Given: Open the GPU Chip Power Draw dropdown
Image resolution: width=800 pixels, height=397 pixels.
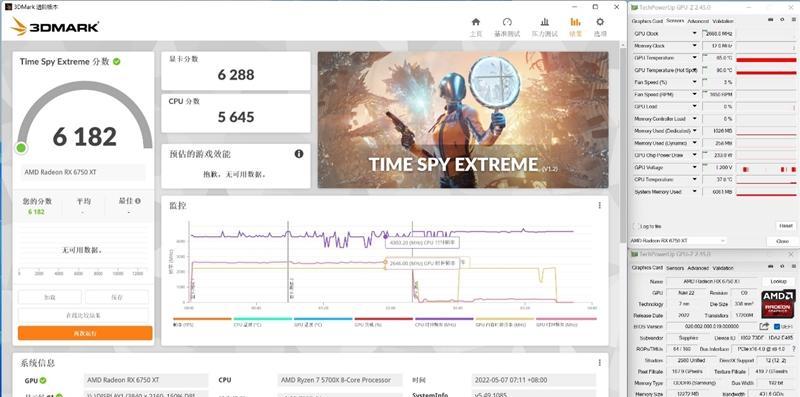Looking at the screenshot, I should pos(694,155).
